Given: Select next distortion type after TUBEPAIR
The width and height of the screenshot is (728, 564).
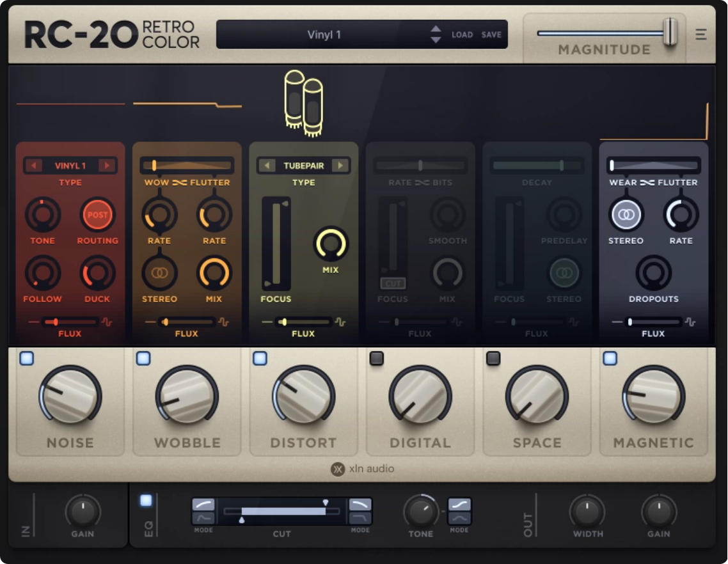Looking at the screenshot, I should click(x=340, y=165).
